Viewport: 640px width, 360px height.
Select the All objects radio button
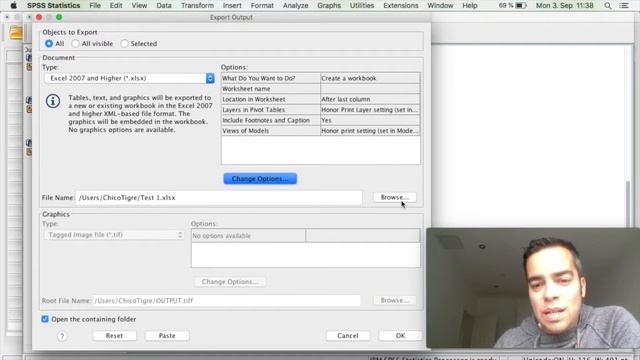[49, 43]
